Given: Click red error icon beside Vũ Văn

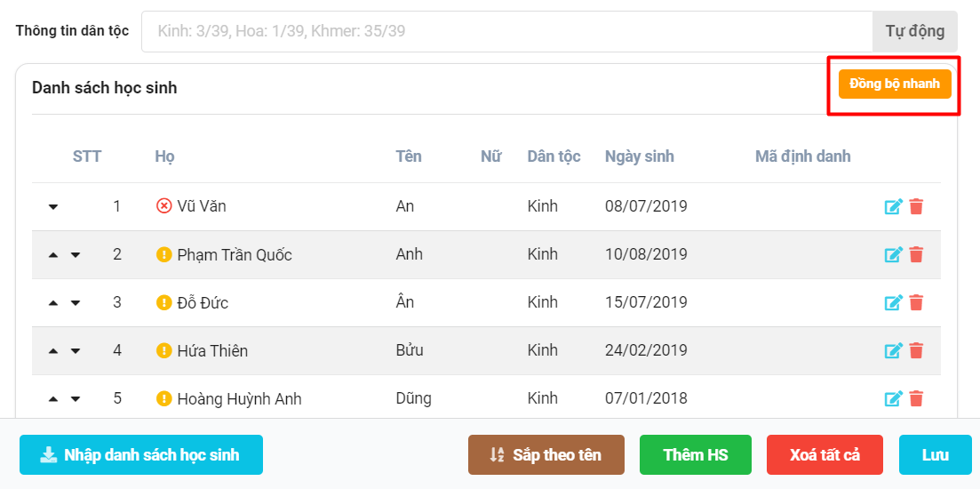Looking at the screenshot, I should (163, 206).
